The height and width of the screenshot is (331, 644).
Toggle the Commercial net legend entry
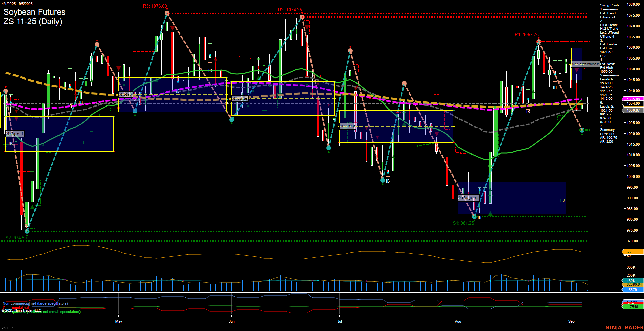coord(16,307)
